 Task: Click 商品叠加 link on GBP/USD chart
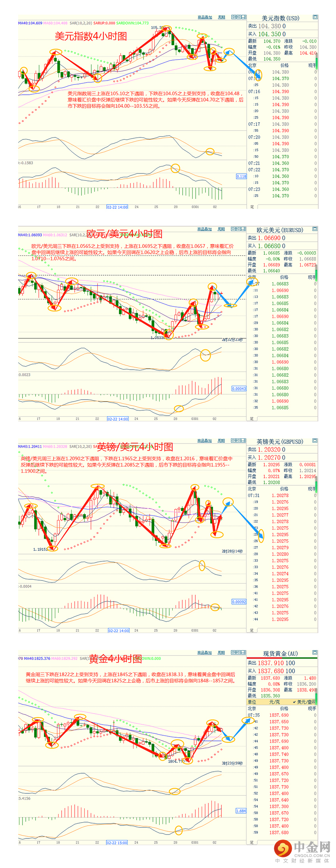(x=205, y=441)
